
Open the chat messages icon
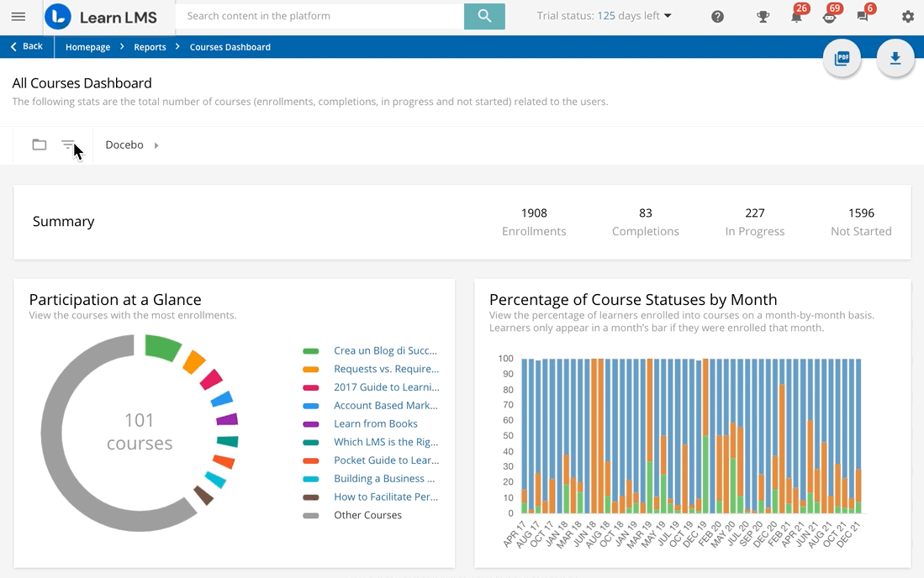click(862, 17)
